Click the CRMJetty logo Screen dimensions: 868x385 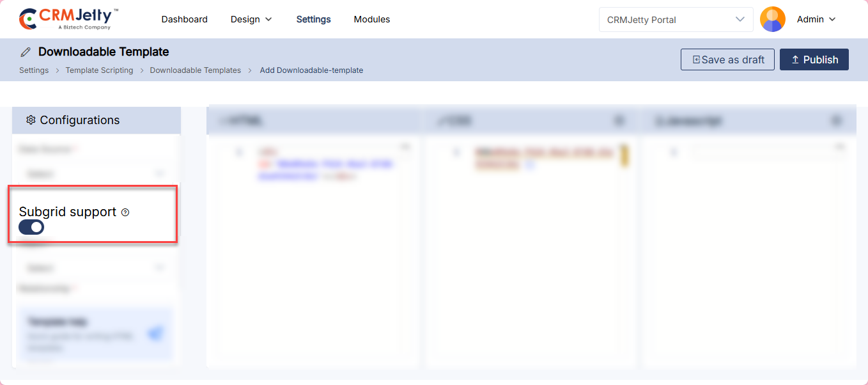pos(69,19)
